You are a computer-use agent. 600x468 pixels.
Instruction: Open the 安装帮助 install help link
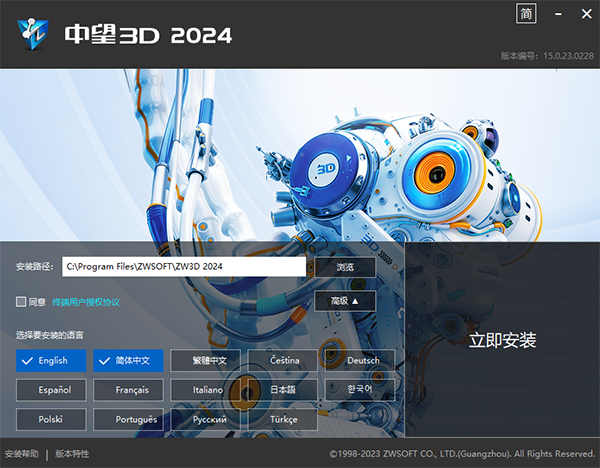coord(21,454)
